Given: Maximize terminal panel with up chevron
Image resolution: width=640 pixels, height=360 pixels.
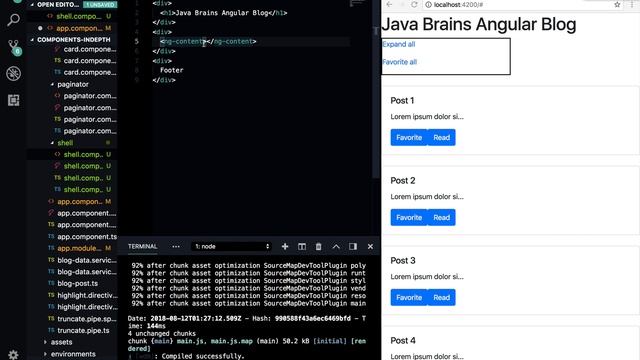Looking at the screenshot, I should tap(336, 247).
